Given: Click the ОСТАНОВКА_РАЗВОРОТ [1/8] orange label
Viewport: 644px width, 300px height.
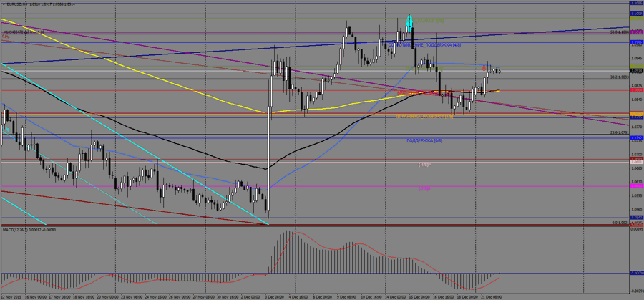Looking at the screenshot, I should 424,117.
